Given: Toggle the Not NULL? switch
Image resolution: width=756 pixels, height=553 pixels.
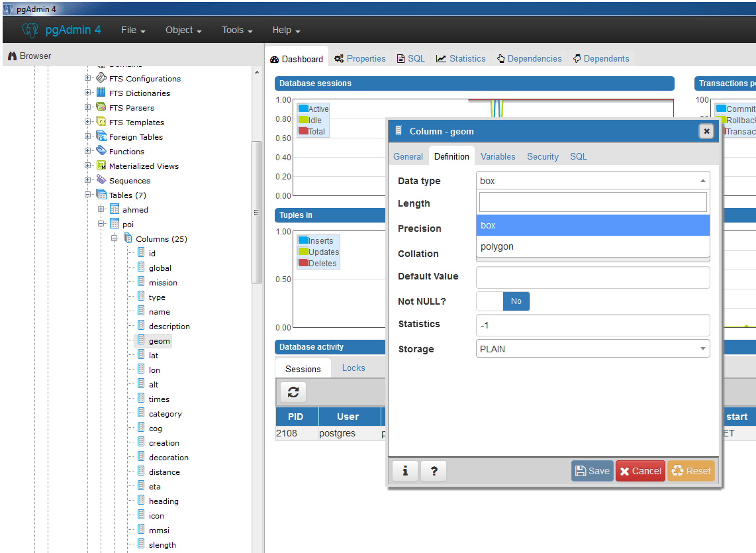Looking at the screenshot, I should [x=503, y=301].
